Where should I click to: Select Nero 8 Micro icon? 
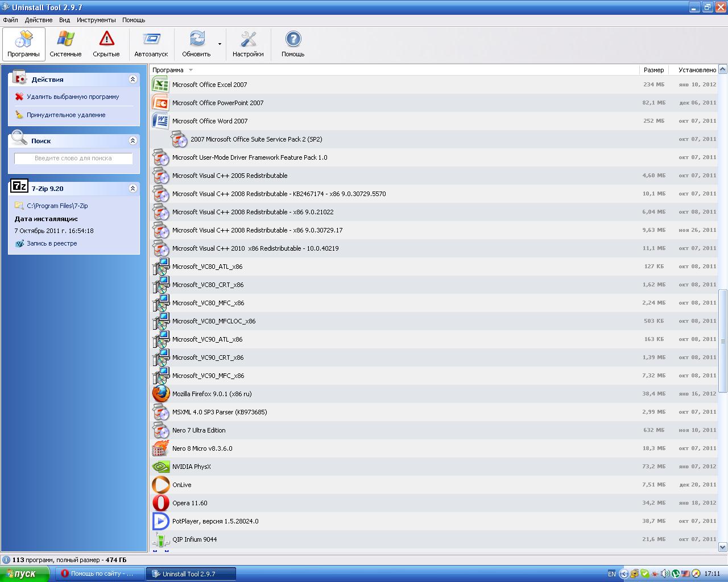161,448
